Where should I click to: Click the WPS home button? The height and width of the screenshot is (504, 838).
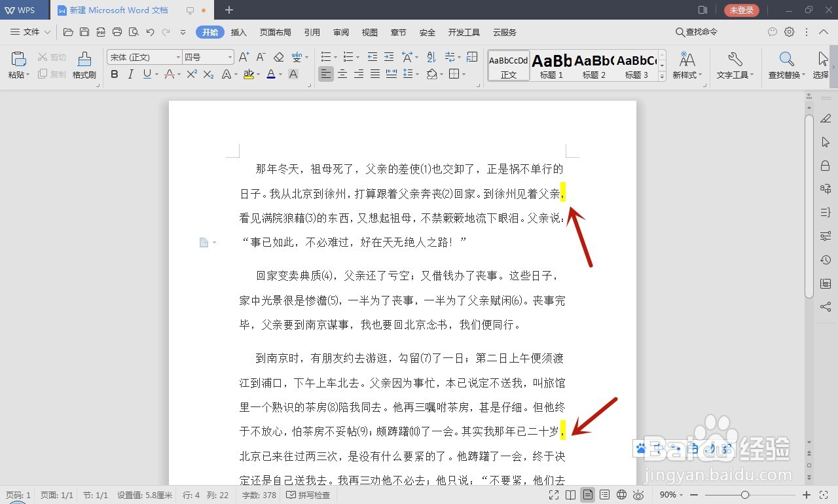tap(24, 10)
